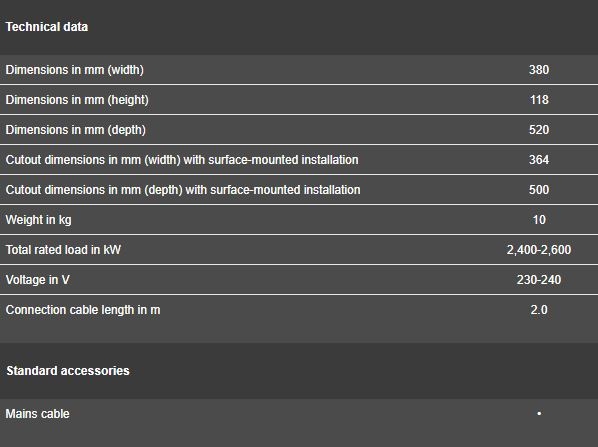Select the width value 380
The image size is (598, 447).
[x=539, y=70]
